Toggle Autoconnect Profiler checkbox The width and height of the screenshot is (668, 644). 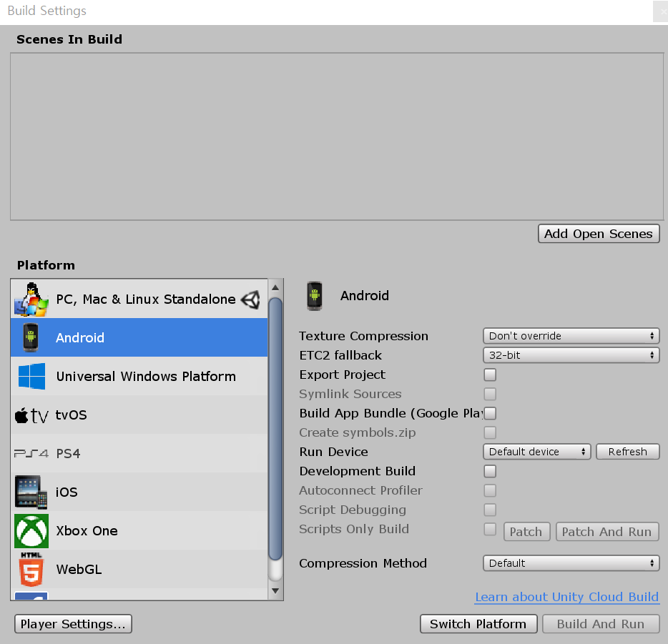point(490,490)
